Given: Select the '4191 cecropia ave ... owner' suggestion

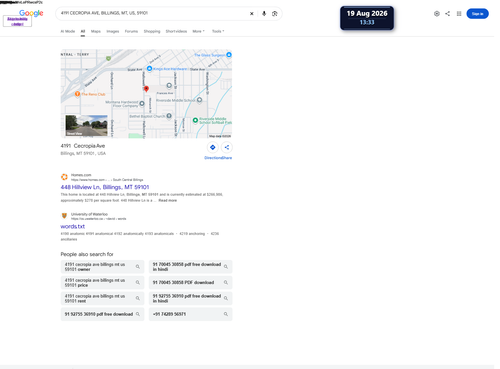Looking at the screenshot, I should point(102,267).
